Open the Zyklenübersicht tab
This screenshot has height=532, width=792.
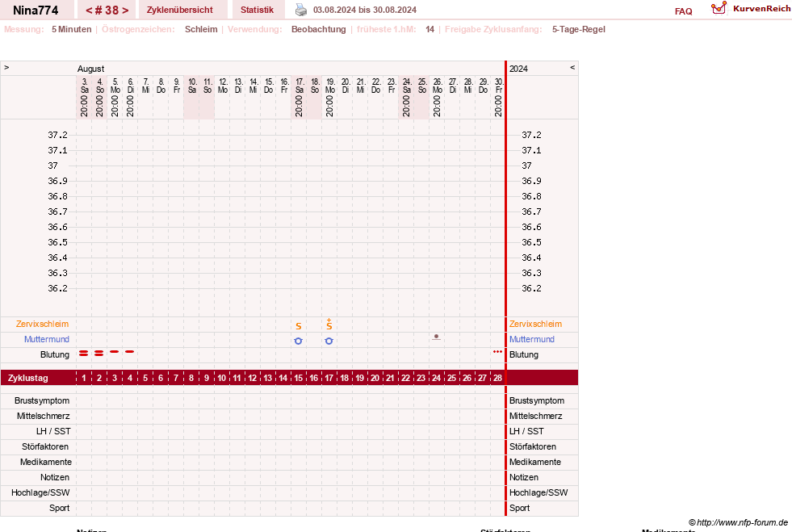tap(180, 10)
